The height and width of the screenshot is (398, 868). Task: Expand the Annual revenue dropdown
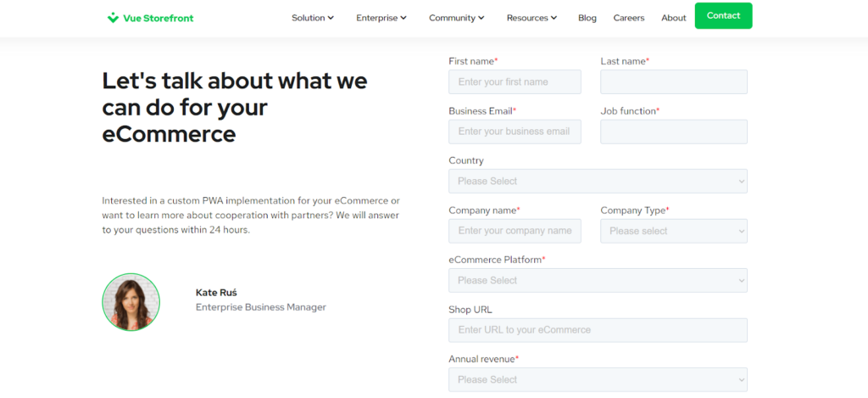[598, 379]
